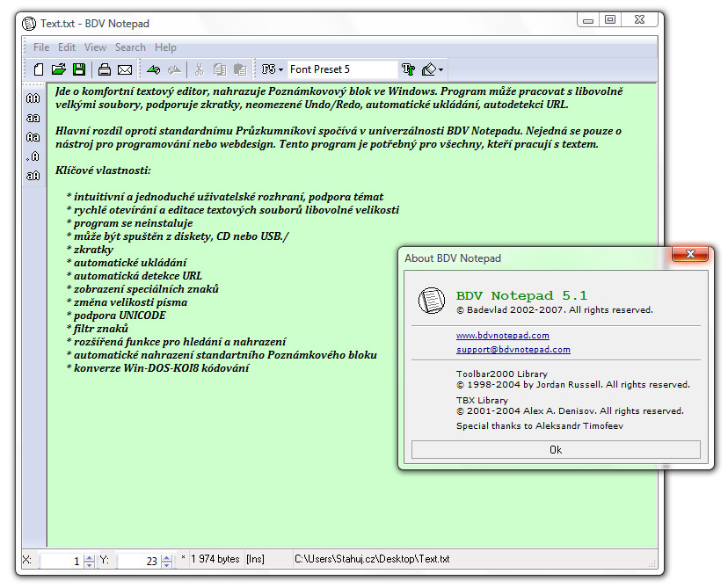Click the Font Preset 5 combo field
Screen dimensions: 728x588
click(343, 69)
